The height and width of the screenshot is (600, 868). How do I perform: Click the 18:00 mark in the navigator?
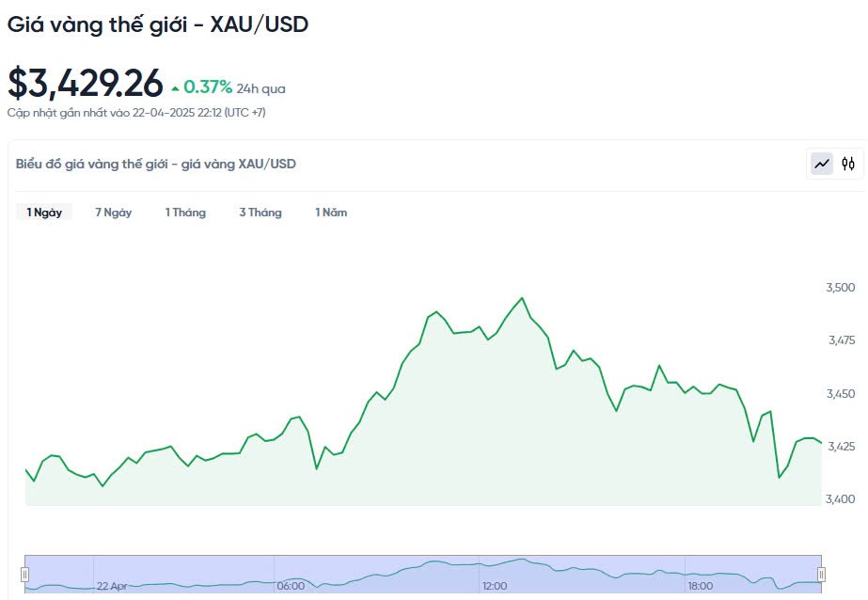pyautogui.click(x=700, y=586)
